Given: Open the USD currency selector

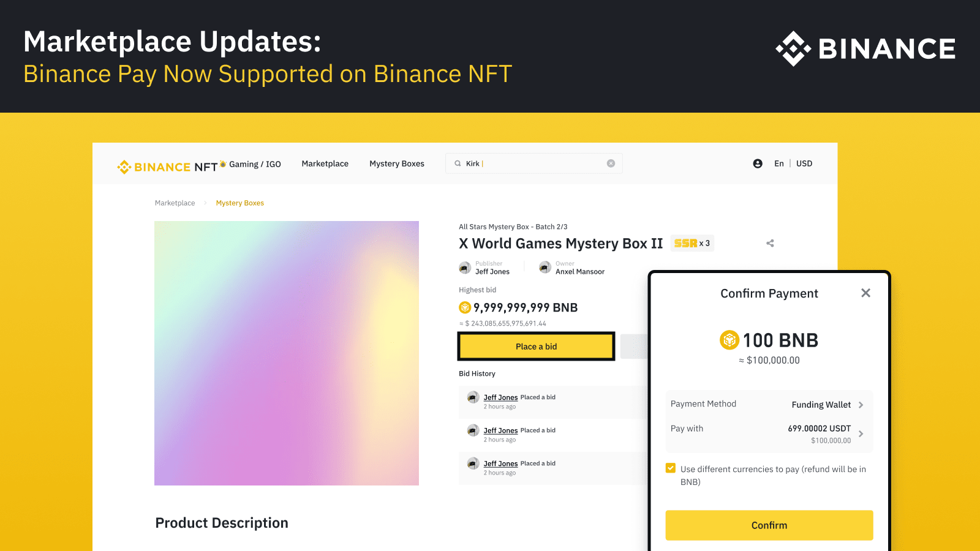Looking at the screenshot, I should point(804,163).
